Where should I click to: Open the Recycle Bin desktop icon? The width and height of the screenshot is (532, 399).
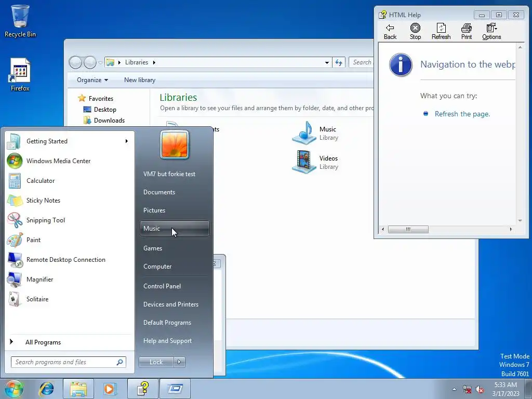point(20,21)
